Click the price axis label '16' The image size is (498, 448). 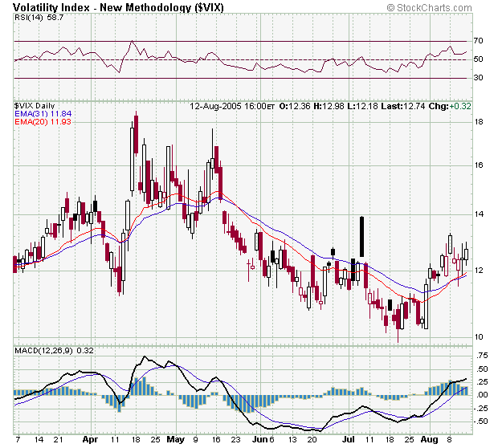pyautogui.click(x=479, y=165)
